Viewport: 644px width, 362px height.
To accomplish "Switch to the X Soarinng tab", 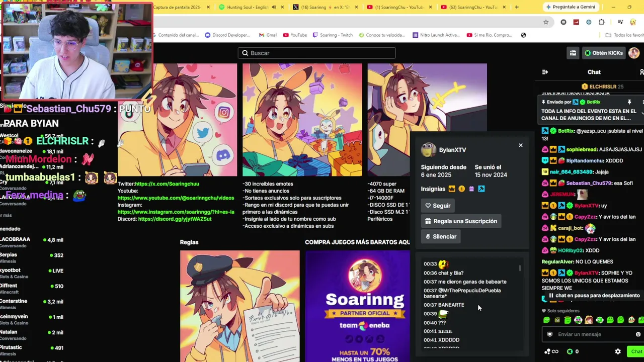I will tap(325, 7).
